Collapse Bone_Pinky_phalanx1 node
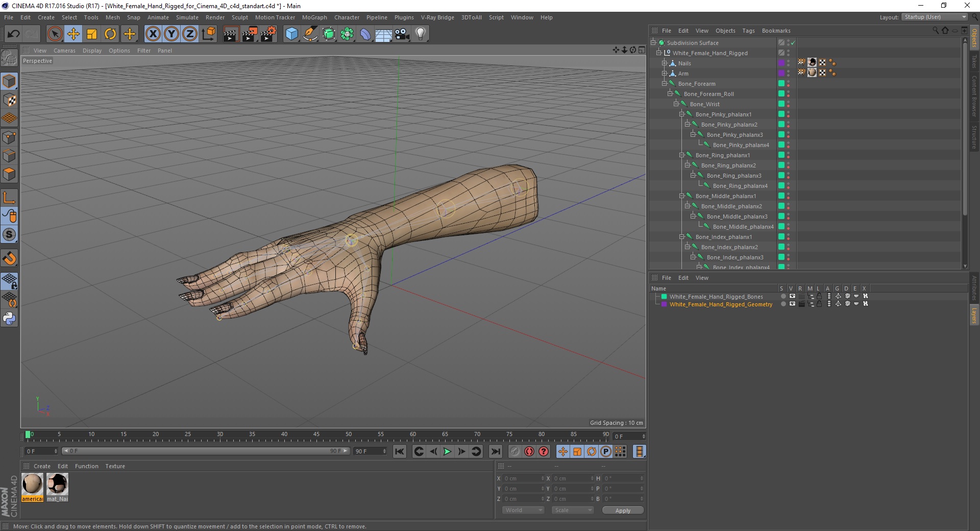Screen dimensions: 980x531 (x=681, y=114)
